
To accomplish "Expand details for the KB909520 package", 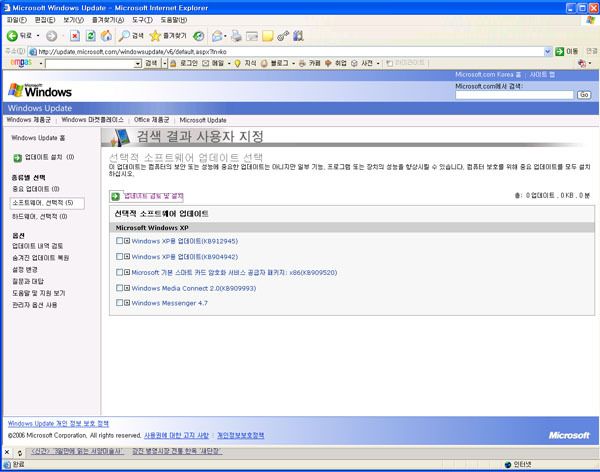I will pyautogui.click(x=127, y=272).
